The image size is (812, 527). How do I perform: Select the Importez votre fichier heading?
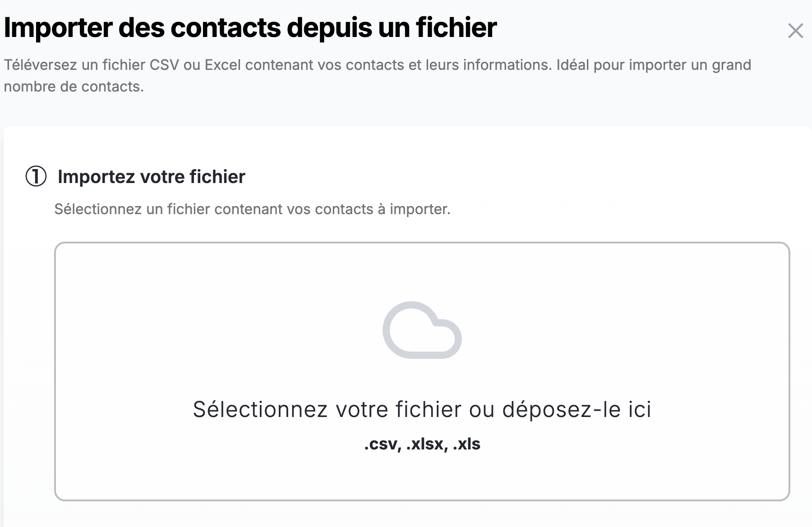tap(151, 177)
